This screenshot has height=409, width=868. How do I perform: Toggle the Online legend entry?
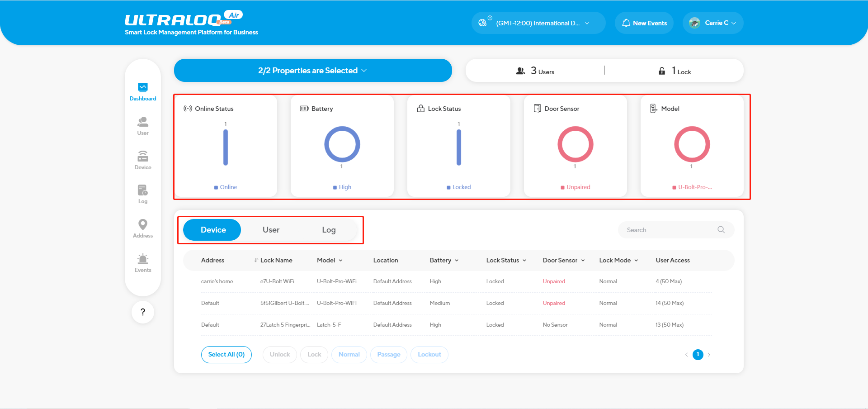(x=226, y=187)
